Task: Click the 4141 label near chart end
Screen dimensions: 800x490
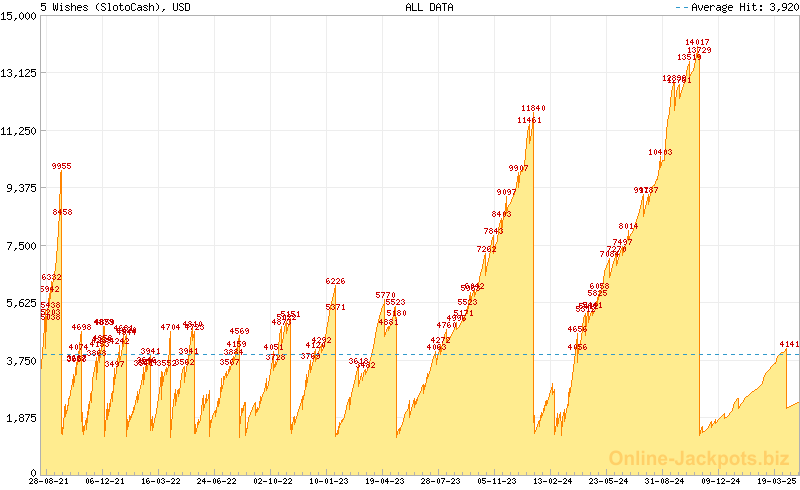Action: point(789,345)
